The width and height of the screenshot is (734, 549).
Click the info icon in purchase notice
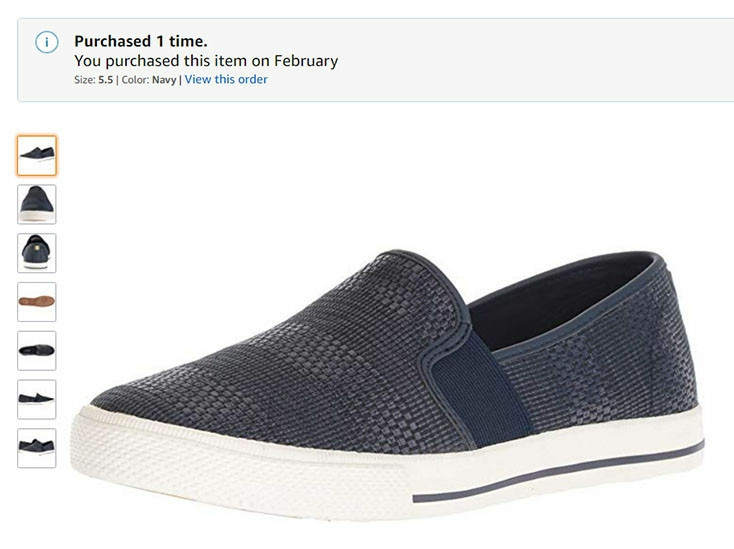point(46,42)
